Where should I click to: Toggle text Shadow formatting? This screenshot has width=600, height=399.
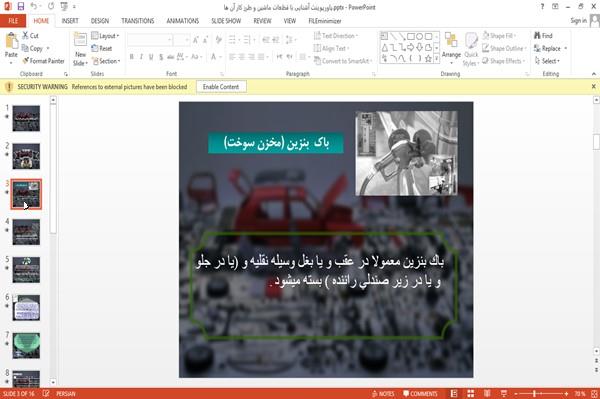[161, 57]
